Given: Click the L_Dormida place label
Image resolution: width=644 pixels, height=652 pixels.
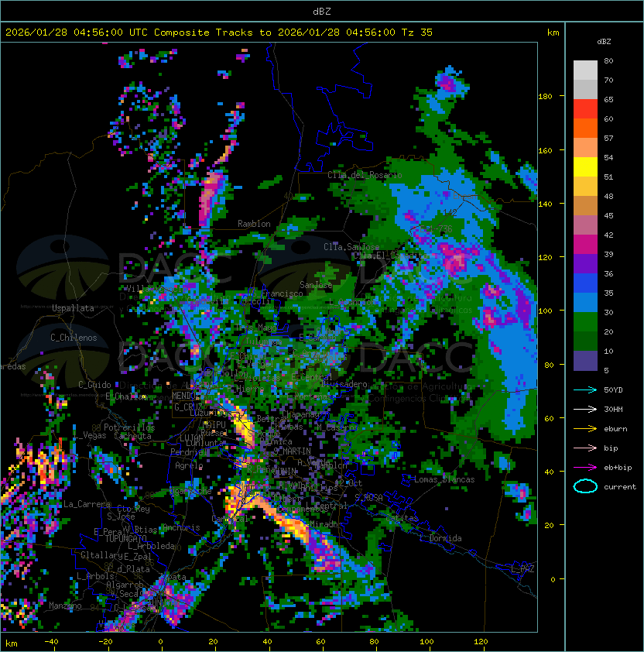Looking at the screenshot, I should point(440,538).
